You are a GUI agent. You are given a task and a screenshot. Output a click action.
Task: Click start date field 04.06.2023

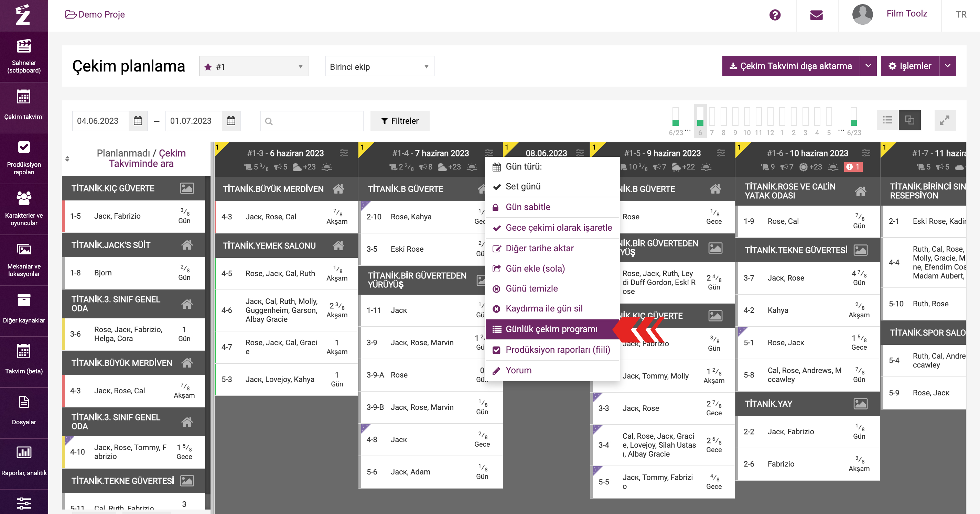point(100,121)
